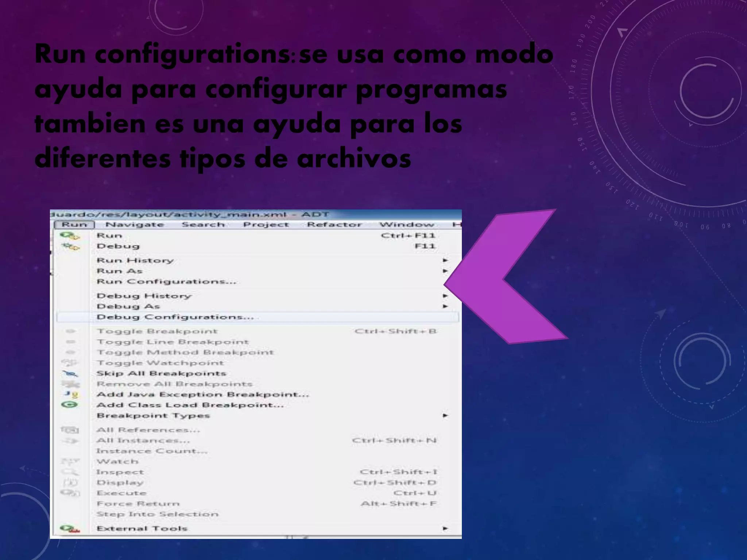
Task: Click the activity_main.xml - ADT title bar
Action: [x=256, y=214]
